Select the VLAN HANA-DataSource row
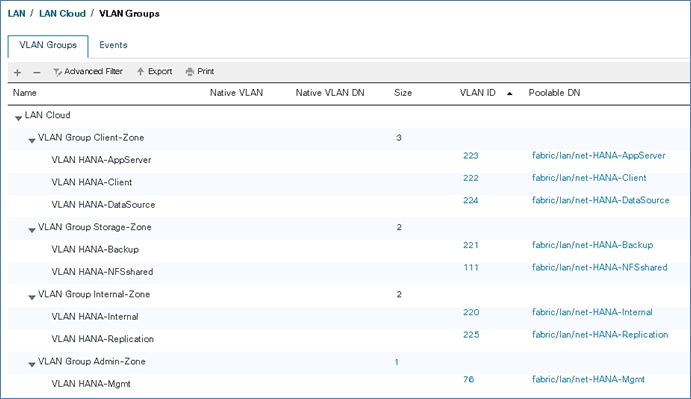 (x=349, y=205)
